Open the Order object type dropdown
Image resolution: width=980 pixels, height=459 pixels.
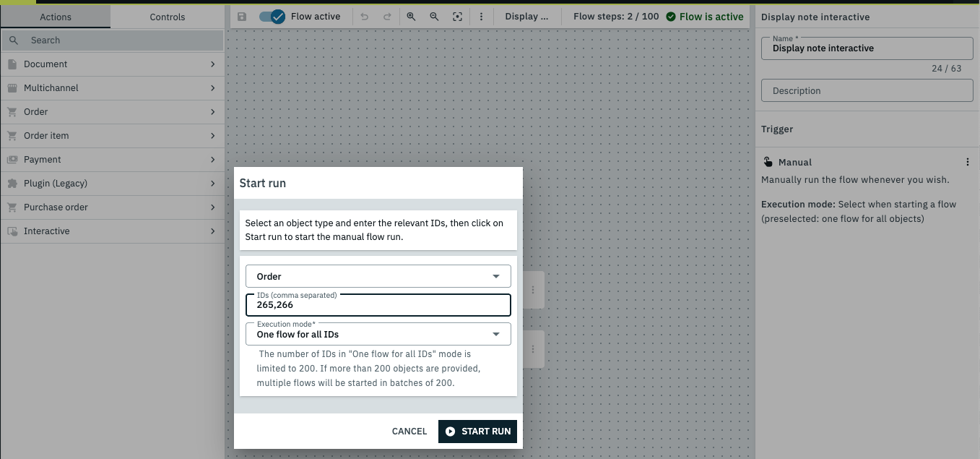[x=378, y=276]
